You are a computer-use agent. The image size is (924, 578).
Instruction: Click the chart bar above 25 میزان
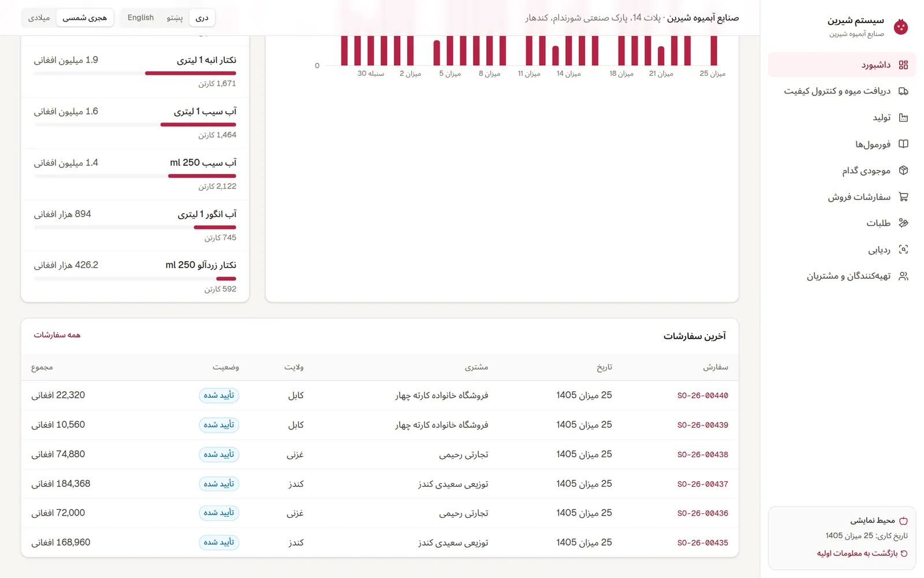[x=714, y=50]
